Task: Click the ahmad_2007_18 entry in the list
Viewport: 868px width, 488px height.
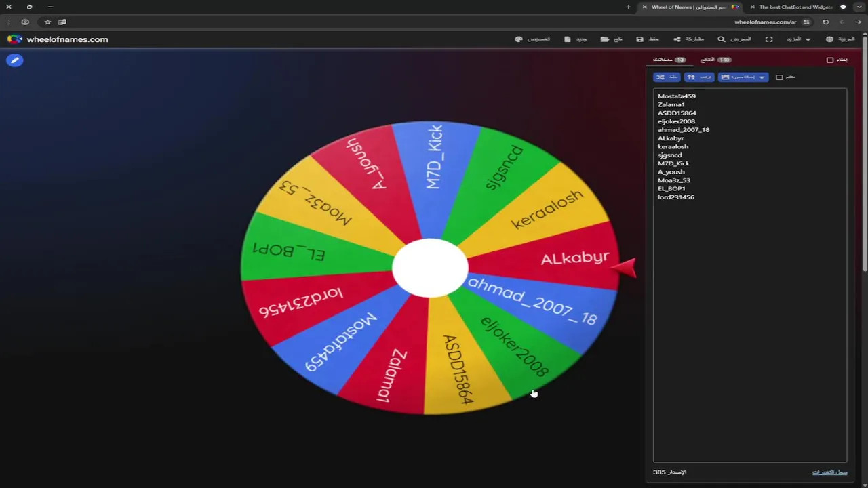Action: 684,129
